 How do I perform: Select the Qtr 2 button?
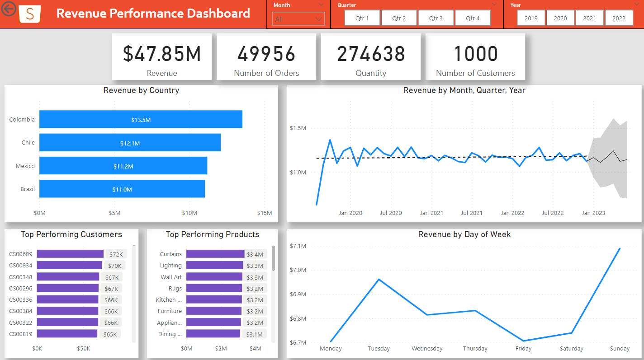[399, 18]
